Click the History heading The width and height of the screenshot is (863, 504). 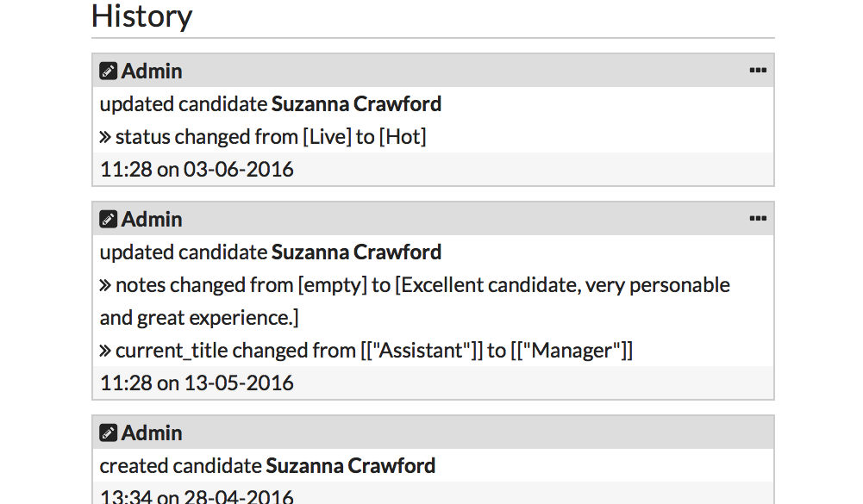tap(141, 16)
